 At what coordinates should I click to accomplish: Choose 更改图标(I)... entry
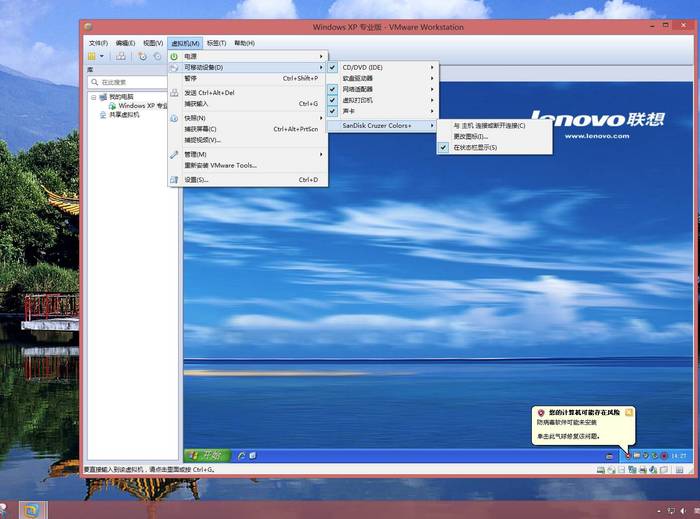(x=494, y=137)
